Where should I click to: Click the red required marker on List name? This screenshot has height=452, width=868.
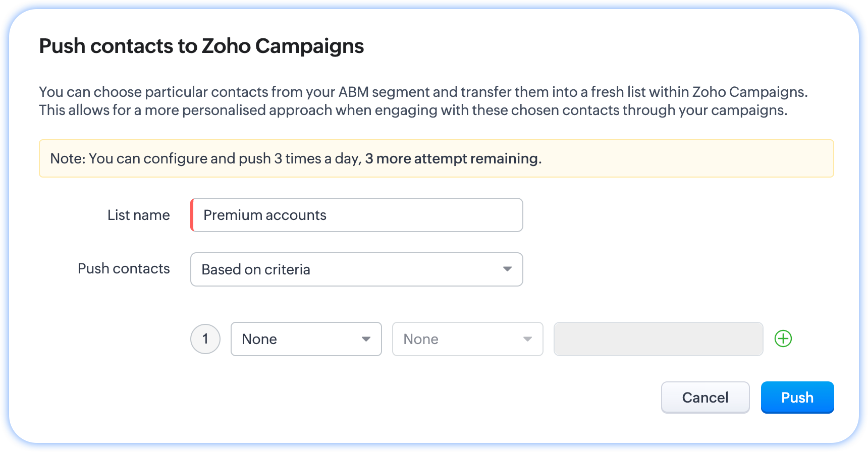(x=192, y=215)
